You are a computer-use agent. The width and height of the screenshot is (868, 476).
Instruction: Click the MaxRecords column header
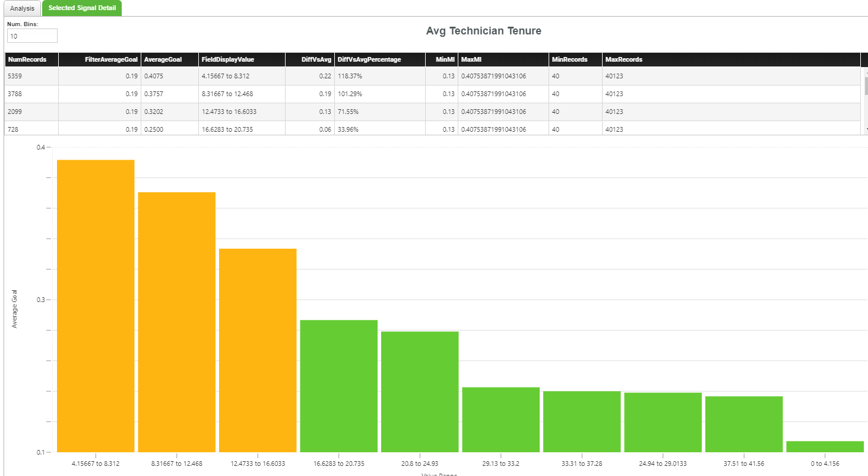(x=731, y=59)
